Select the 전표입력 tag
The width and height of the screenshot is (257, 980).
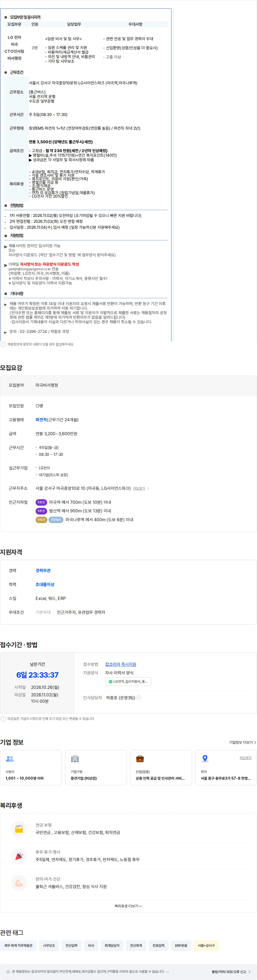tap(158, 946)
